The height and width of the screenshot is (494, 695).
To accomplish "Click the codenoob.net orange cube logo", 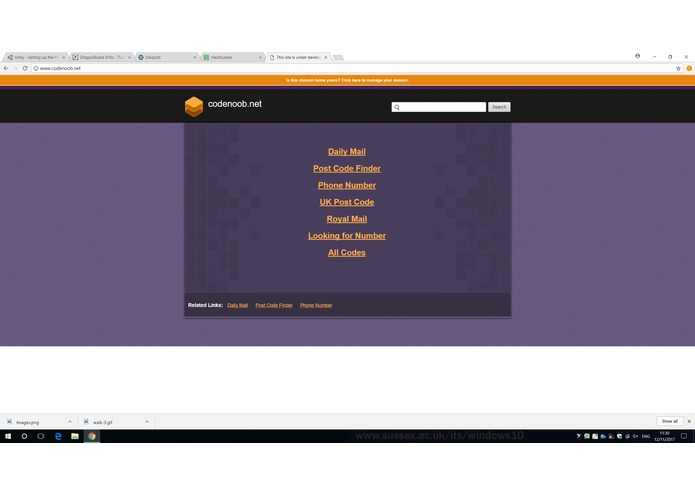I will (x=194, y=106).
